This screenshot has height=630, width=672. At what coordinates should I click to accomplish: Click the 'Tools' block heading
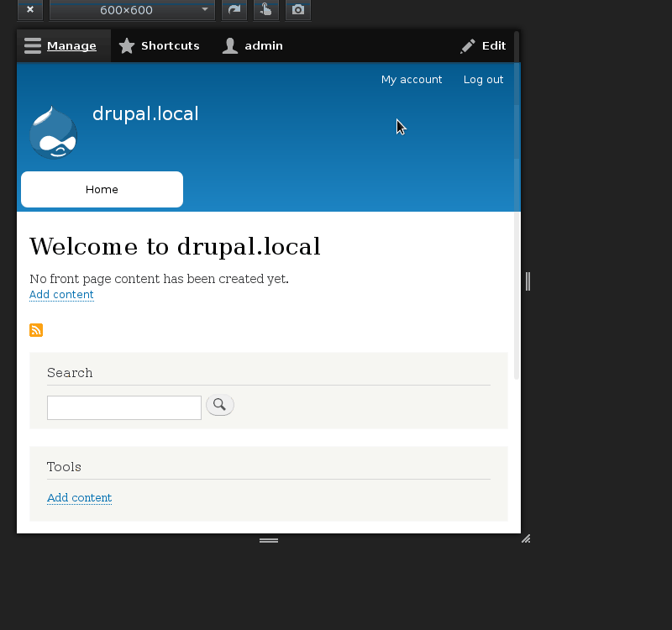tap(64, 467)
